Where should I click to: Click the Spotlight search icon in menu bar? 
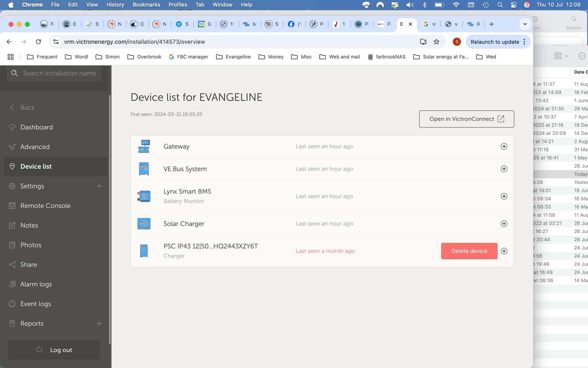tap(500, 5)
